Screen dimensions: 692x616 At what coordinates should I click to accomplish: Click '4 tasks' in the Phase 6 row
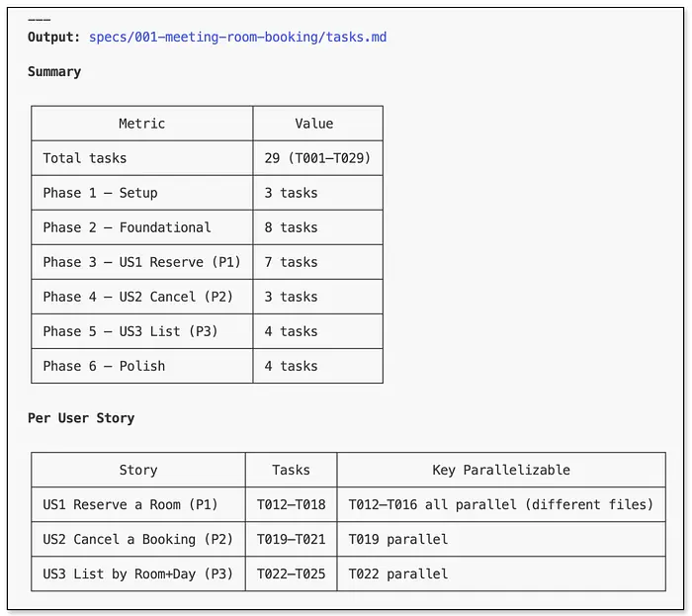pos(317,366)
